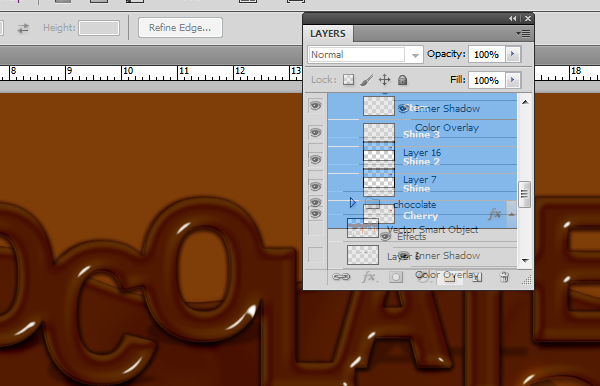Toggle visibility of Shine 2 layer
This screenshot has width=600, height=386.
tap(315, 160)
